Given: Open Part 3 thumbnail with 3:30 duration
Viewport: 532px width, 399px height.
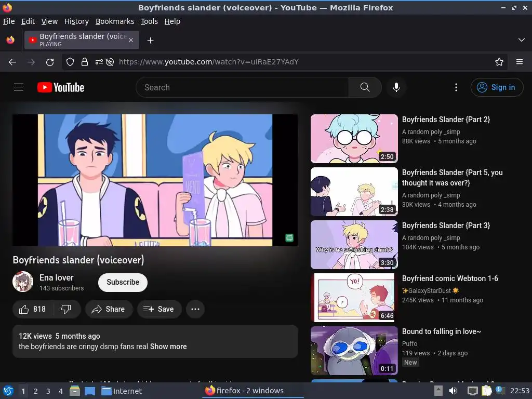Looking at the screenshot, I should (x=354, y=245).
